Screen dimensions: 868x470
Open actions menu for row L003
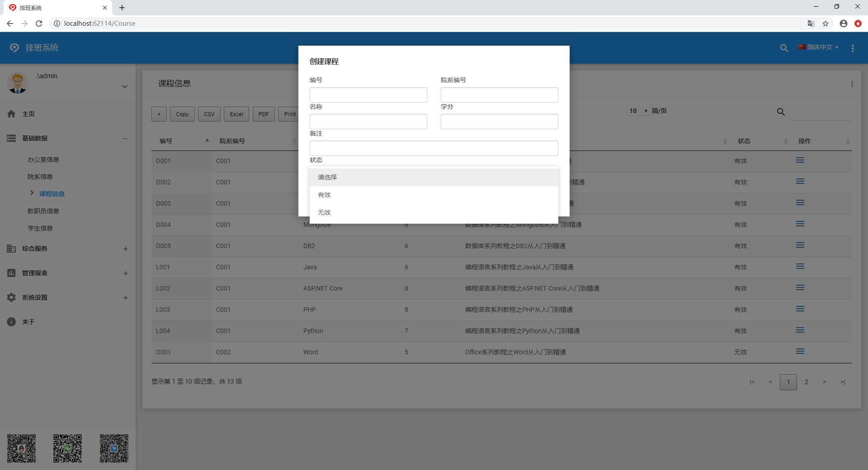(800, 309)
